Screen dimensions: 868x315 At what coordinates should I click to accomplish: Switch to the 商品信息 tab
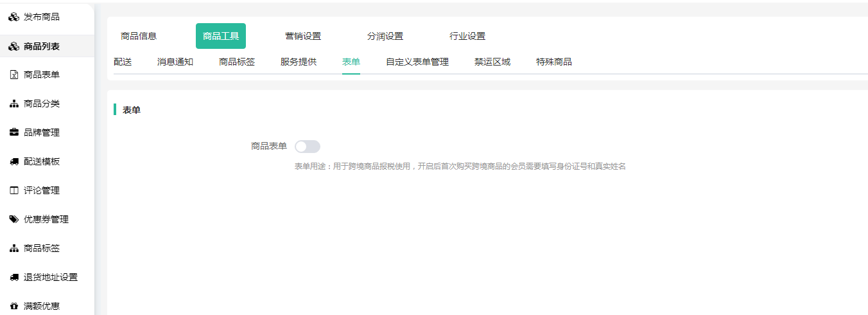pyautogui.click(x=139, y=36)
